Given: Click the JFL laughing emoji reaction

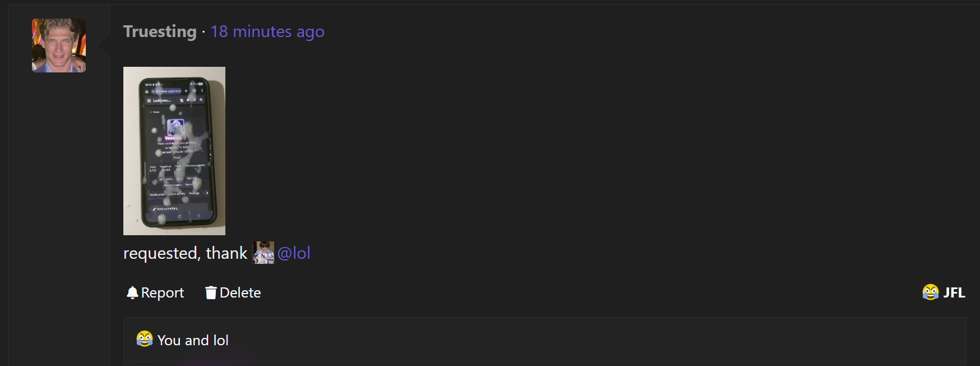Looking at the screenshot, I should click(x=931, y=292).
